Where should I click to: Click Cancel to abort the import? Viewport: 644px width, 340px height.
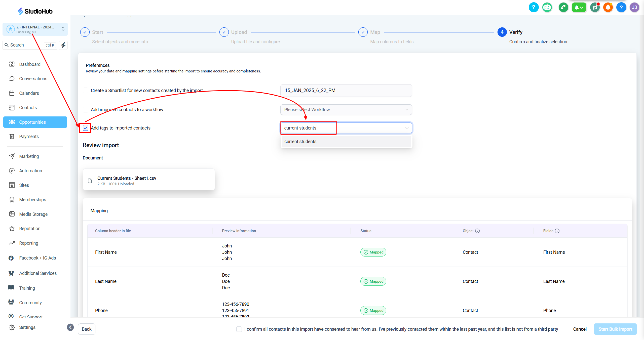580,329
